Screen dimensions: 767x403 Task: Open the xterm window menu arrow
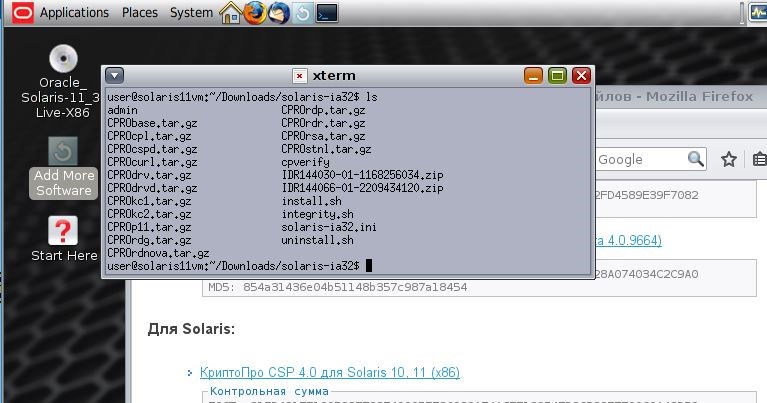115,76
